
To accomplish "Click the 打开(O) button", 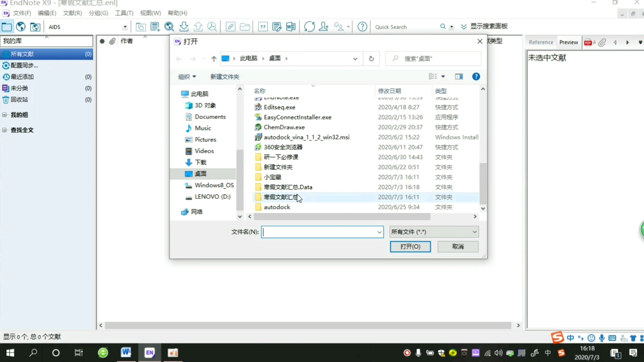I will 410,247.
